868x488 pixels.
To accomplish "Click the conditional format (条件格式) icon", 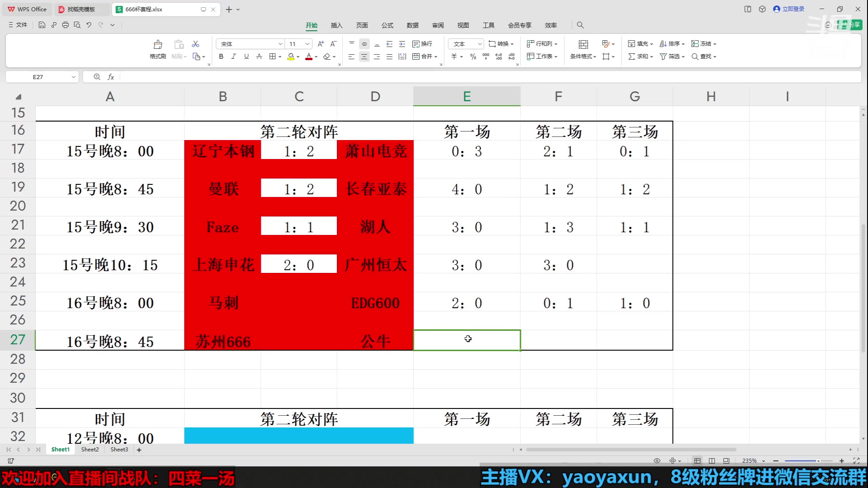I will [583, 44].
